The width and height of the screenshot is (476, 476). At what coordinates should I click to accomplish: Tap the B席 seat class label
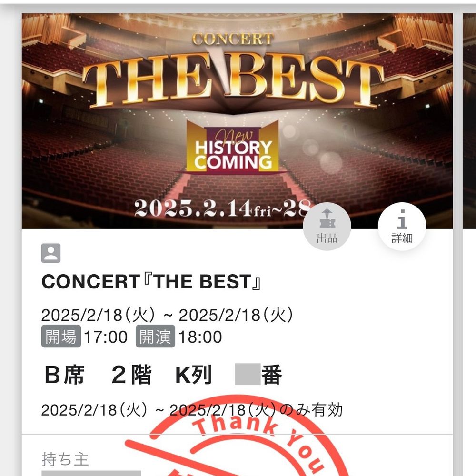tap(65, 374)
